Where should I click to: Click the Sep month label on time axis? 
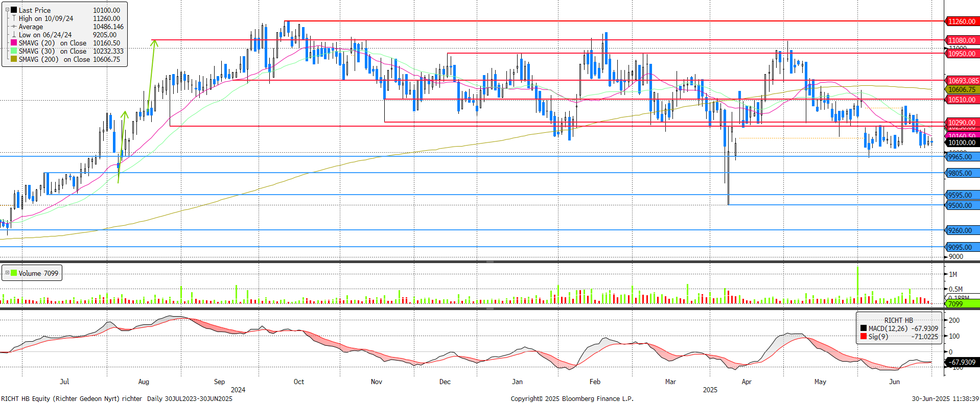tap(219, 382)
